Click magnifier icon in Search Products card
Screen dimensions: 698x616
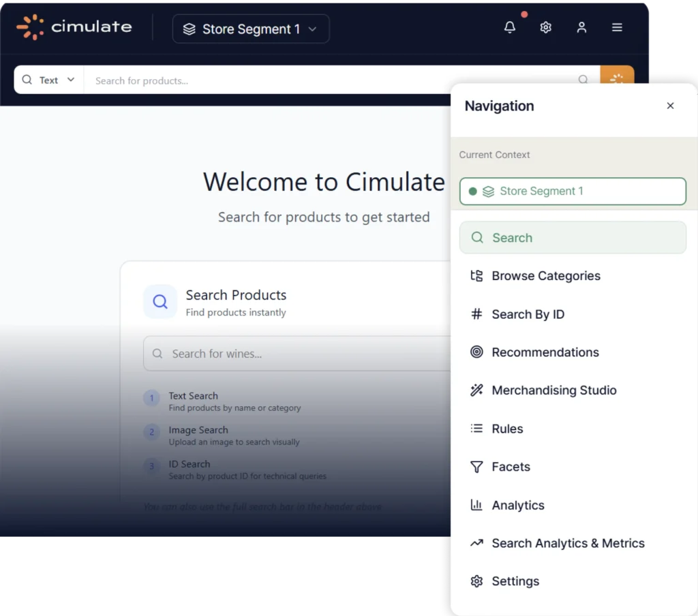[160, 302]
